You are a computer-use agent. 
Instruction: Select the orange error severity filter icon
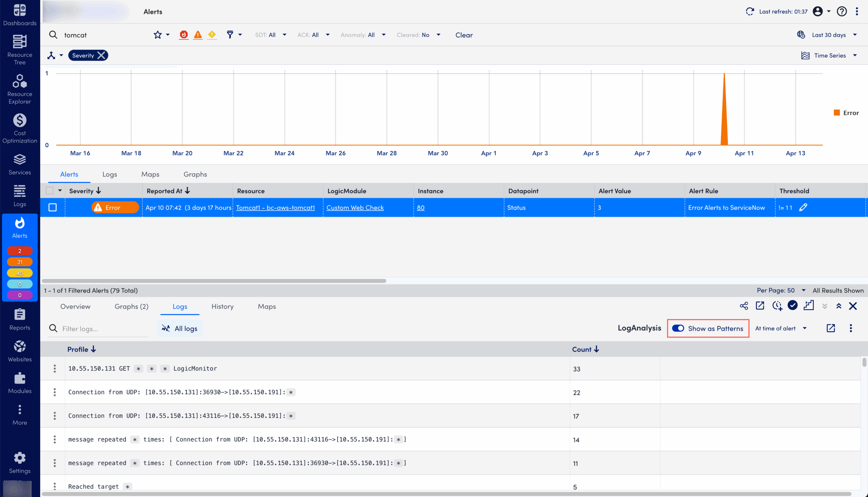198,35
